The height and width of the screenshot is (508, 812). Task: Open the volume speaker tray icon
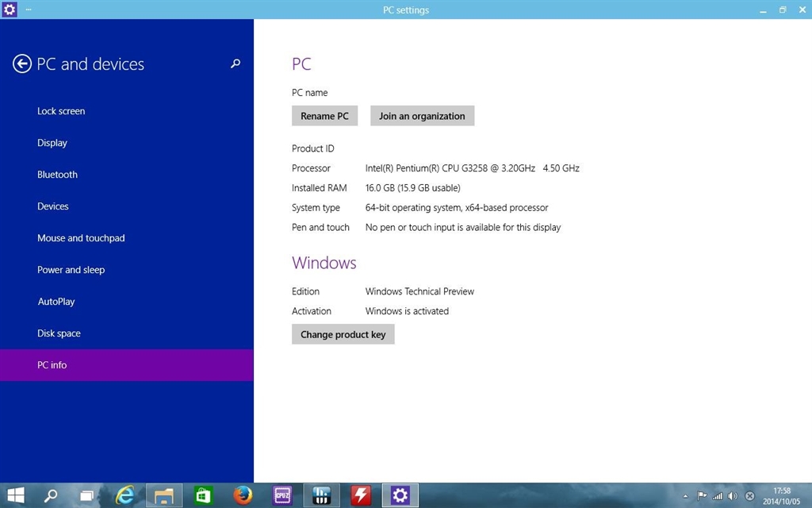coord(732,496)
